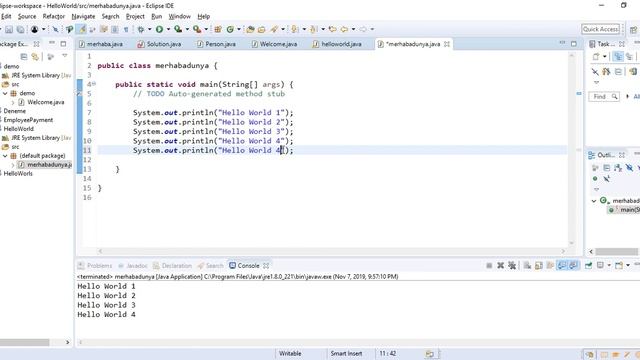Switch to the Problems tab
Viewport: 640px width, 360px height.
click(95, 266)
